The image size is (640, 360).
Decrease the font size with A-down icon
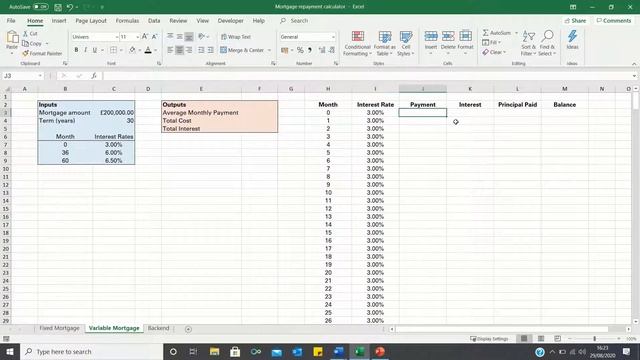tap(154, 37)
